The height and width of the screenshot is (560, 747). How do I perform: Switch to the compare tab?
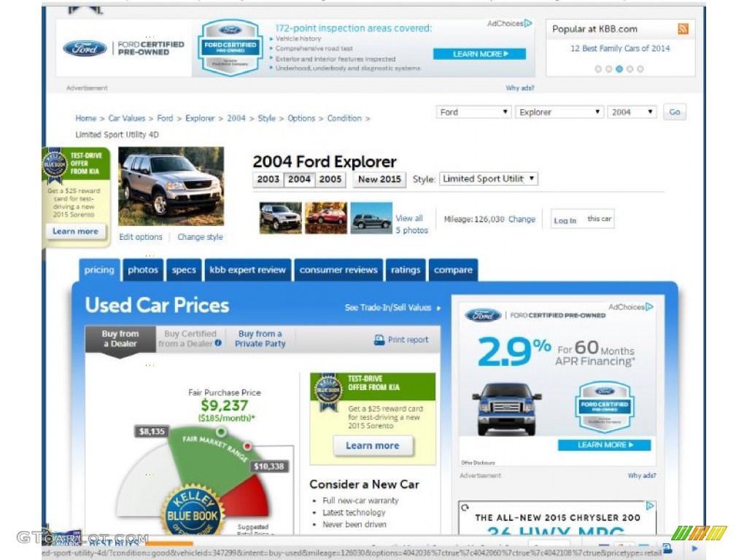(x=453, y=270)
